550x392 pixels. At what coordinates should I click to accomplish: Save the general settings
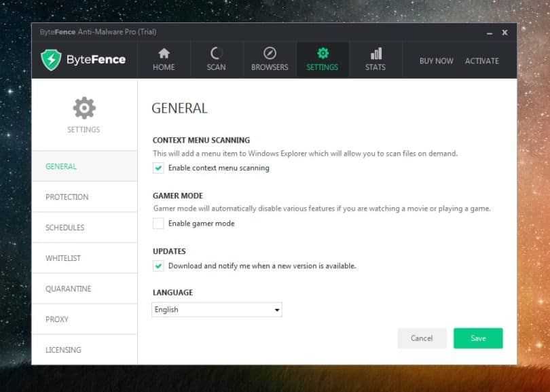point(478,338)
